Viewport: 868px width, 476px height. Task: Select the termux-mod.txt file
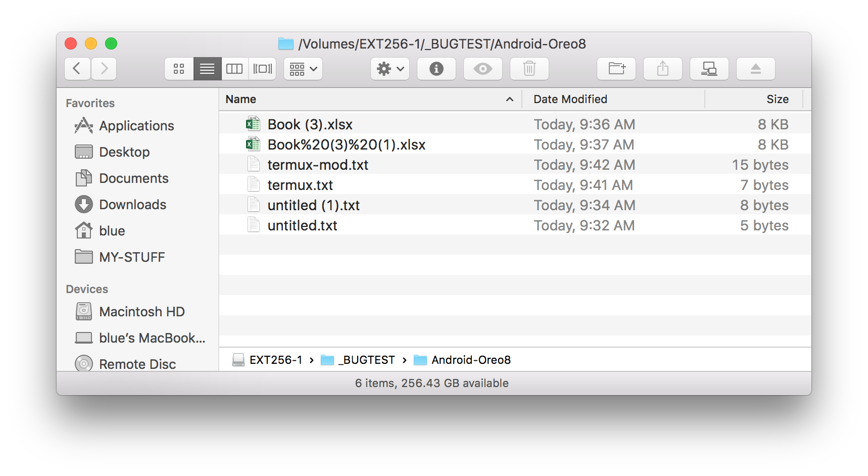click(x=317, y=165)
